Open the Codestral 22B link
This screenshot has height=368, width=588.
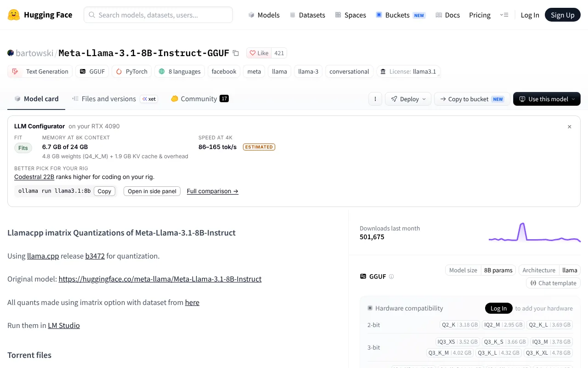pos(34,177)
